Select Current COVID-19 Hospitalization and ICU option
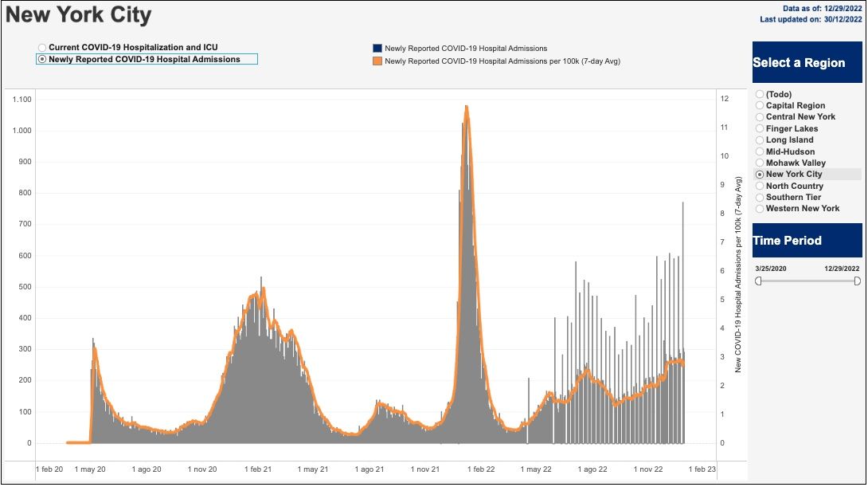The width and height of the screenshot is (868, 487). click(x=42, y=48)
